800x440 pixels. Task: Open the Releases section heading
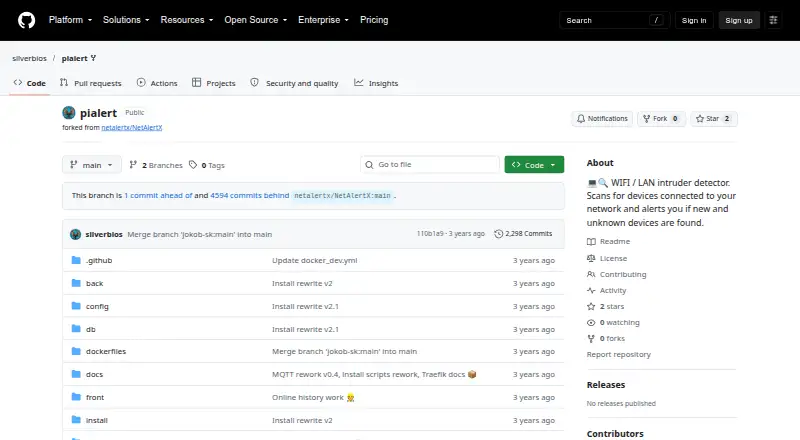tap(606, 385)
